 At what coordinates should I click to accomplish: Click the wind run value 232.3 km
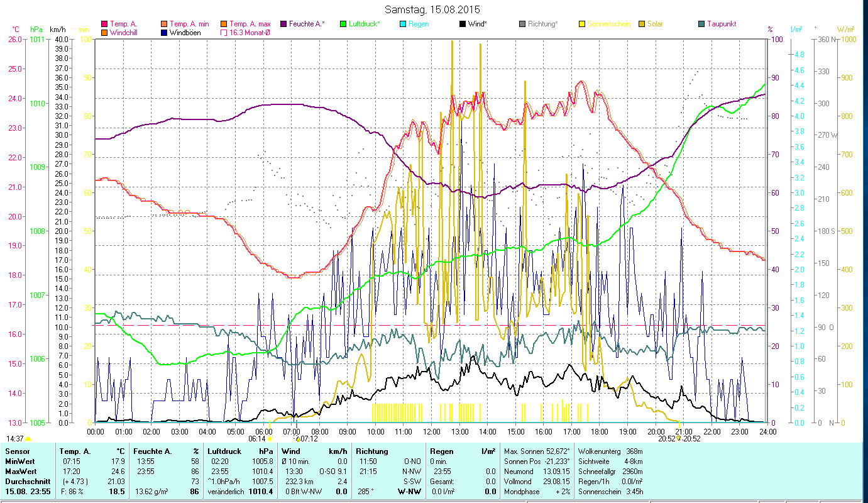point(299,482)
